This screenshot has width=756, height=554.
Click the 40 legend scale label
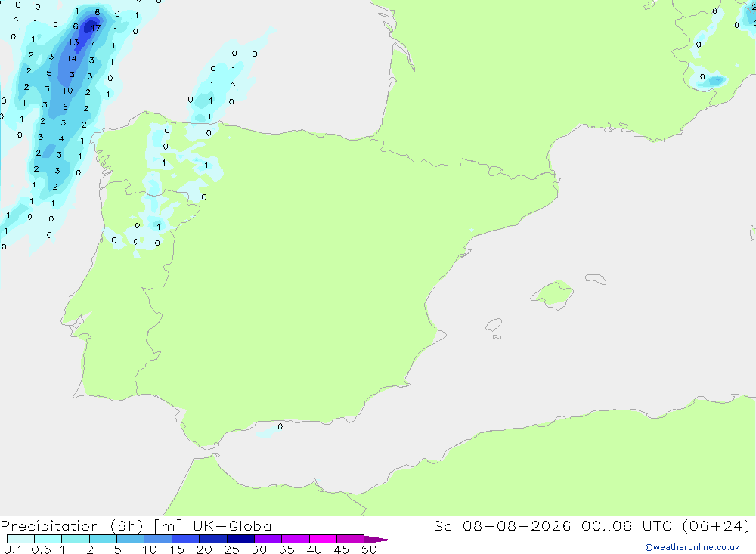[314, 549]
